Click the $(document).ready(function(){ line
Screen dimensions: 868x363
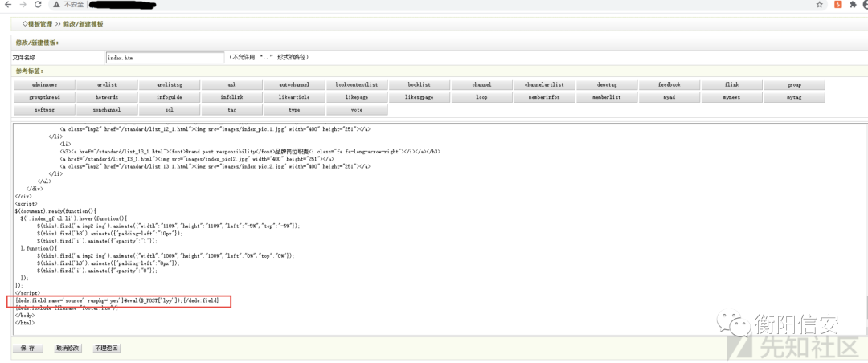pyautogui.click(x=56, y=211)
